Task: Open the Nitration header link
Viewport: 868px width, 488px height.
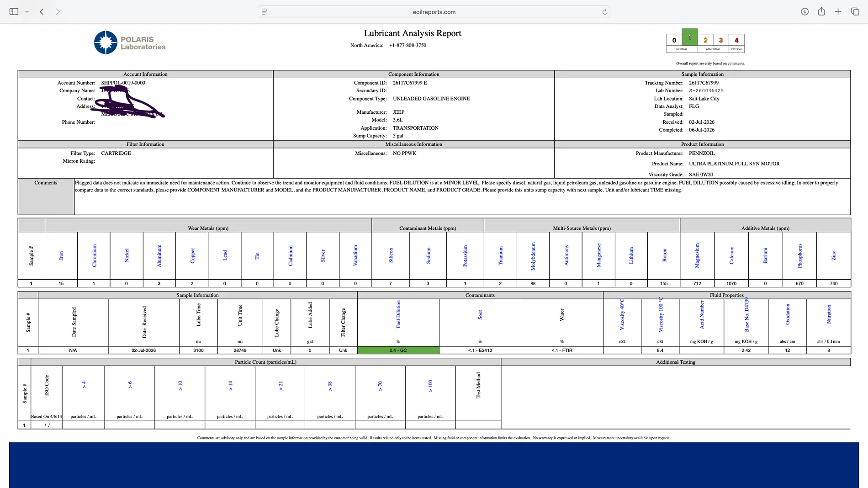Action: click(828, 314)
